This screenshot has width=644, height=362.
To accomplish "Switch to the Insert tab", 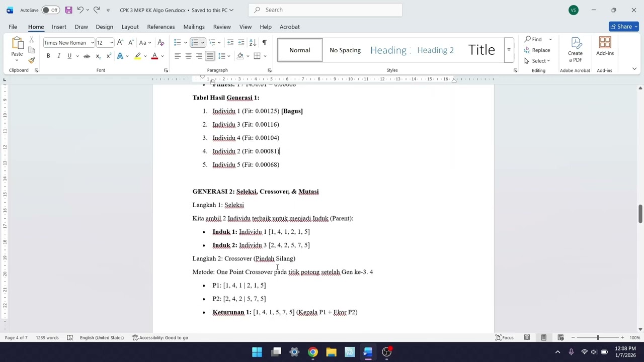I will point(59,27).
